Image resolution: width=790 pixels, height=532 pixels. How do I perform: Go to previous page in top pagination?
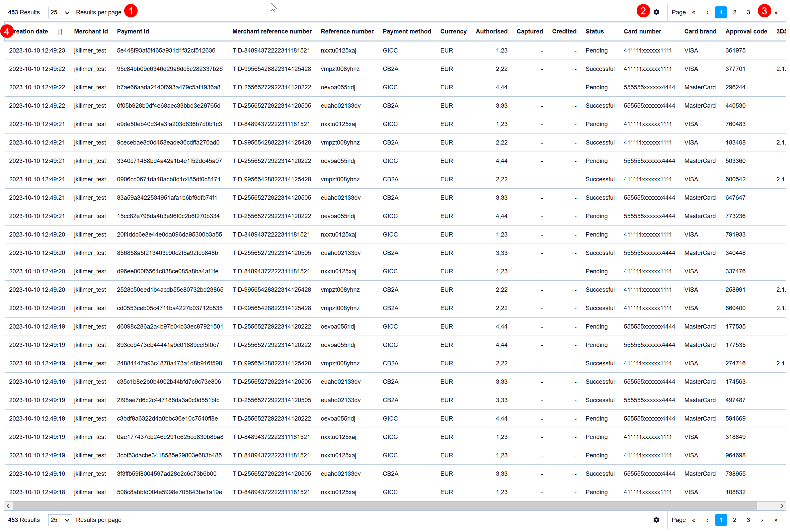(x=707, y=13)
